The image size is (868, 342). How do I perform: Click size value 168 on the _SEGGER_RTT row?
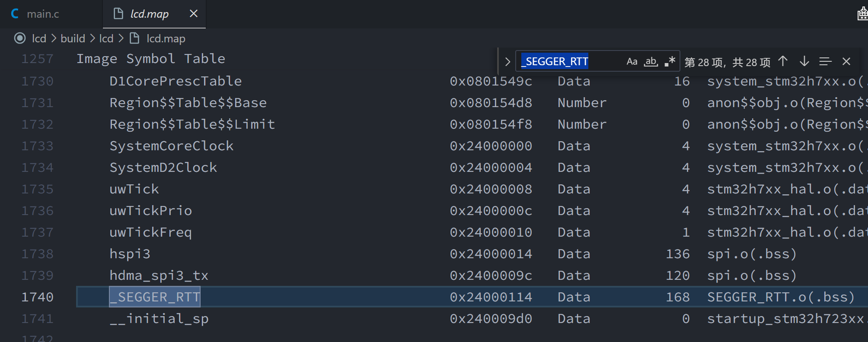(x=678, y=297)
